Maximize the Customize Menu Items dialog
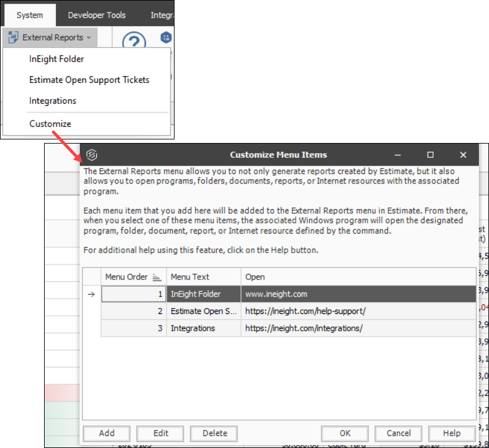 [430, 155]
